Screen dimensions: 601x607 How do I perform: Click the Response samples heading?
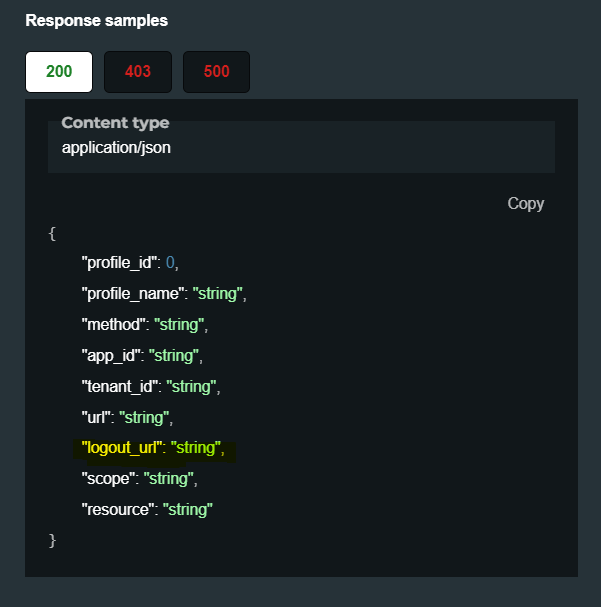point(96,20)
